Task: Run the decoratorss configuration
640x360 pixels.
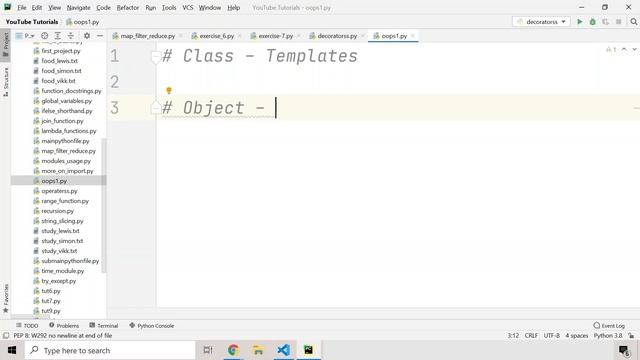Action: (x=580, y=22)
